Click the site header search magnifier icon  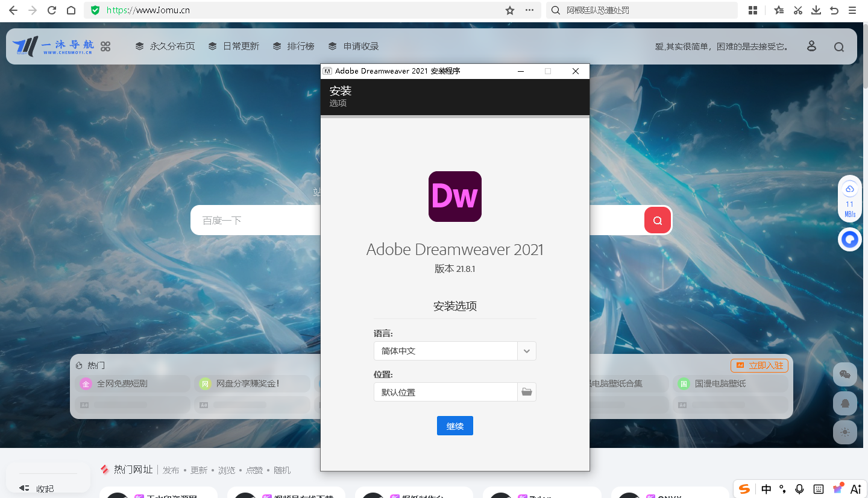tap(839, 47)
